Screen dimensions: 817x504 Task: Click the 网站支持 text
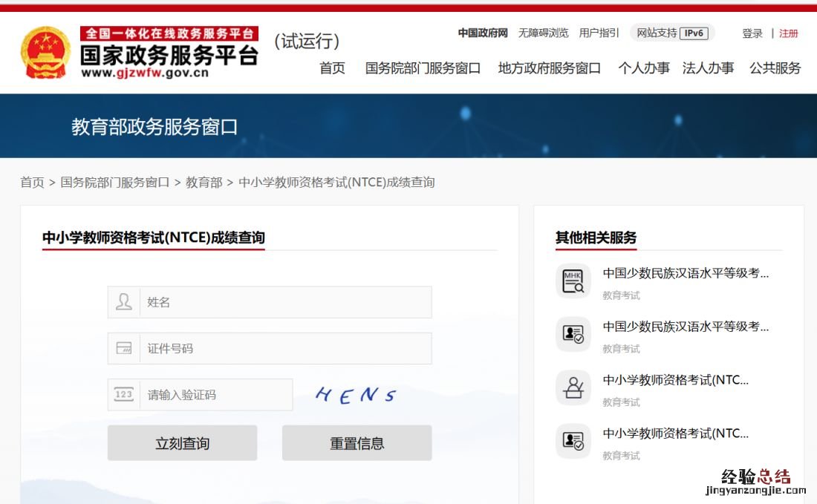pos(657,33)
